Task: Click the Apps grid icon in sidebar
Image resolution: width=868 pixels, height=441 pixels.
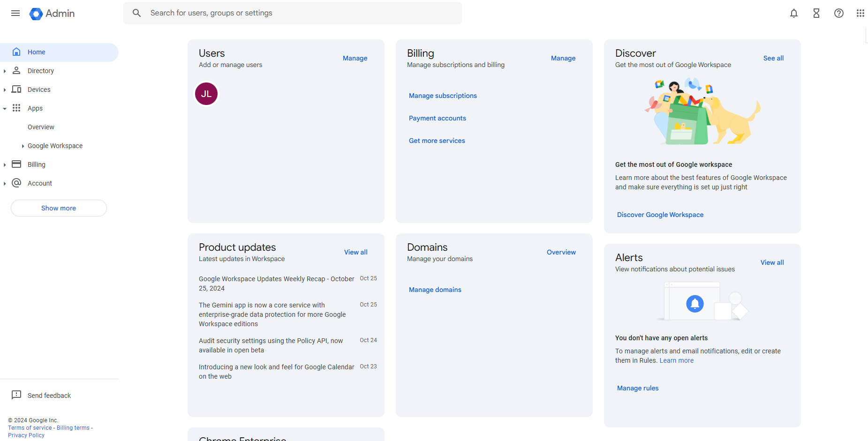Action: click(x=16, y=108)
